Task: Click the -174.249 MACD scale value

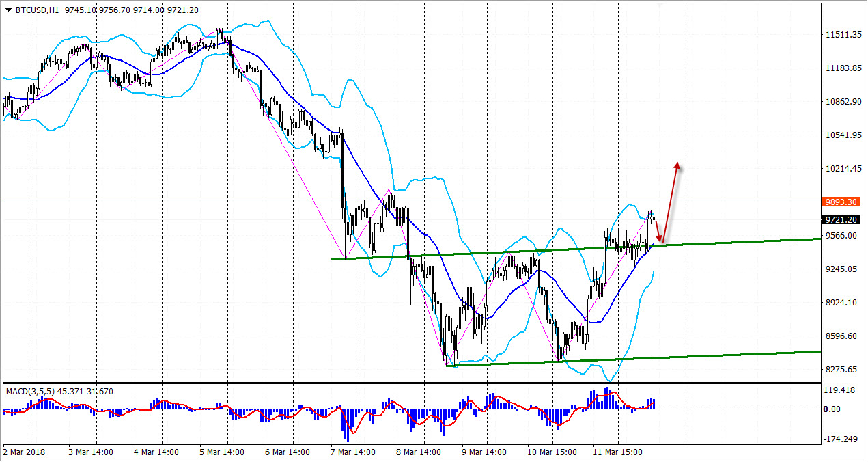Action: pos(841,439)
